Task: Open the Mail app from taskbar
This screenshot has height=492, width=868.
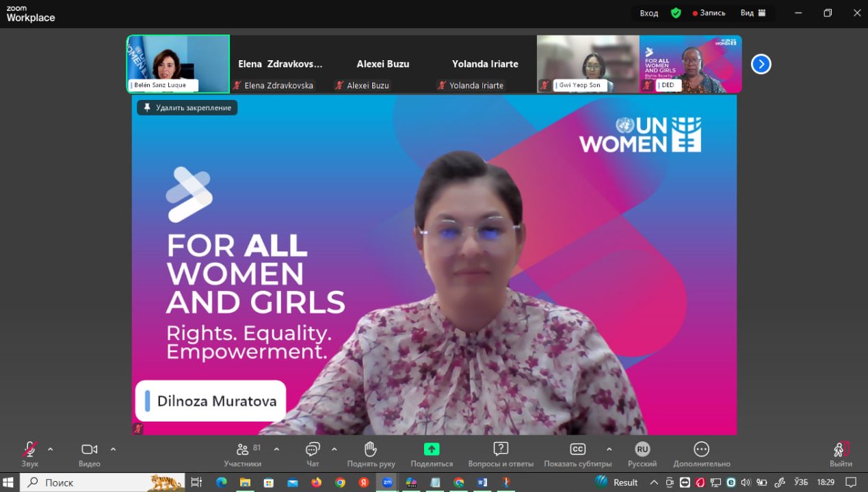Action: point(293,482)
